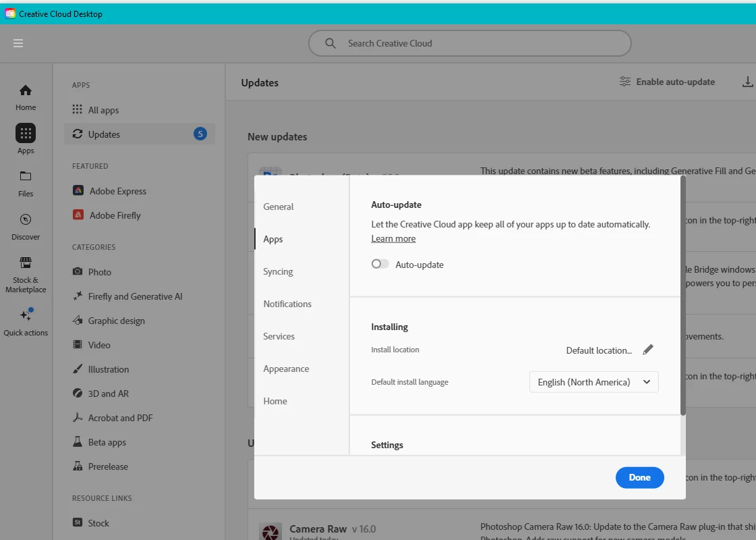
Task: Click the Done button
Action: [640, 478]
